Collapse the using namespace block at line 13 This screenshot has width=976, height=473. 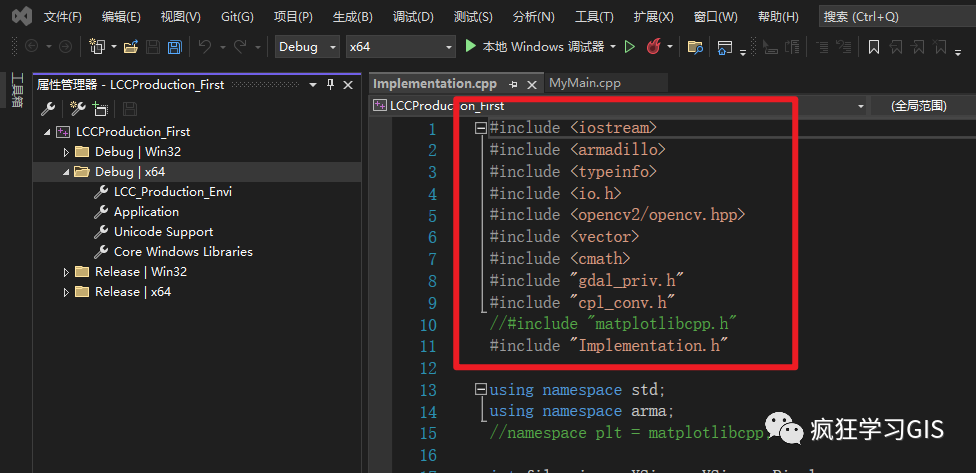tap(480, 390)
